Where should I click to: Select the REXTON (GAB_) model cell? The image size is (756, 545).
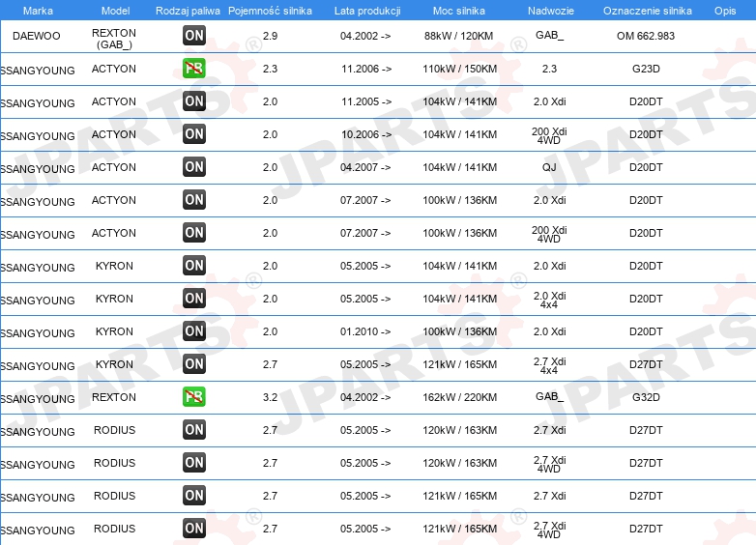[114, 39]
